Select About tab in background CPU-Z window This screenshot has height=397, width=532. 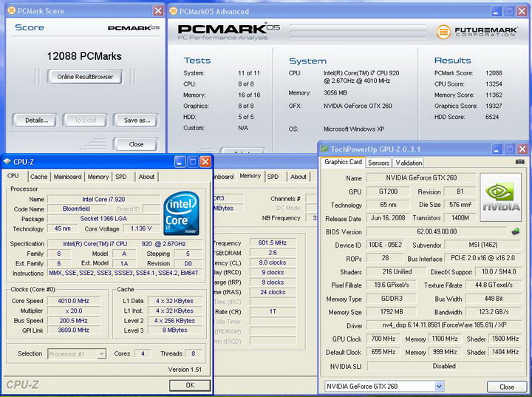(299, 177)
